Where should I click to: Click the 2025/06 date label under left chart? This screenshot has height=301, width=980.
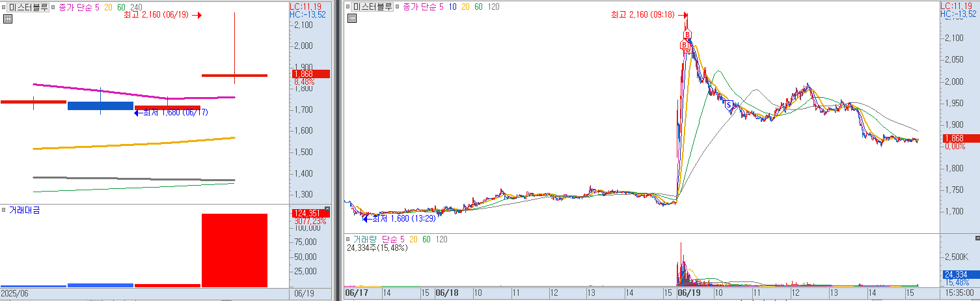tap(15, 294)
